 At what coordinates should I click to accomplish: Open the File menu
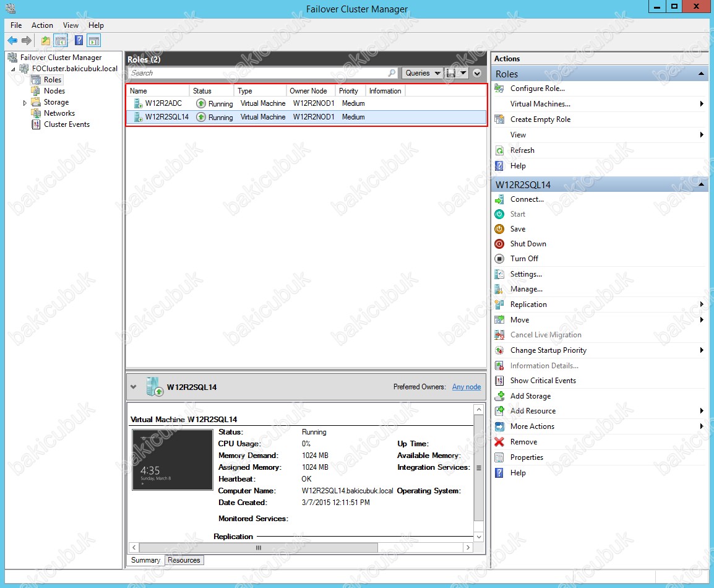(x=16, y=25)
